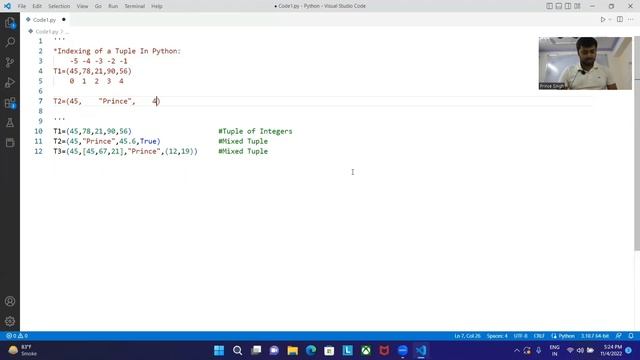Image resolution: width=640 pixels, height=360 pixels.
Task: Open the blue L app on the taskbar
Action: [x=348, y=351]
